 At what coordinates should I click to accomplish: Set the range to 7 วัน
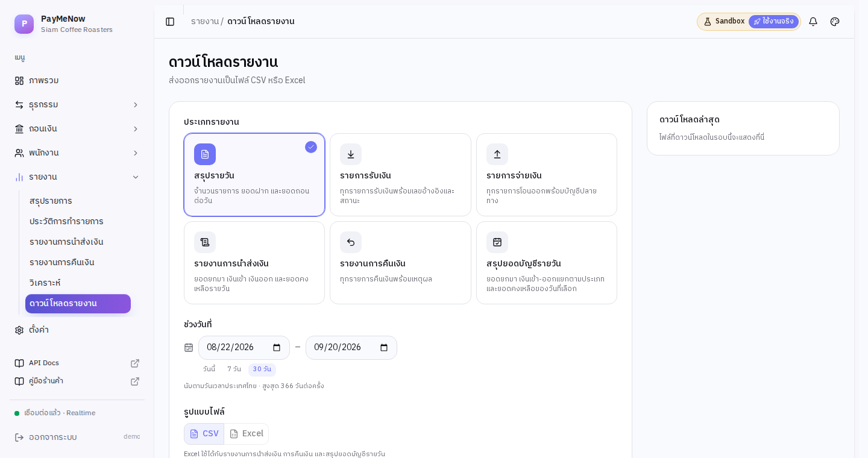click(234, 369)
